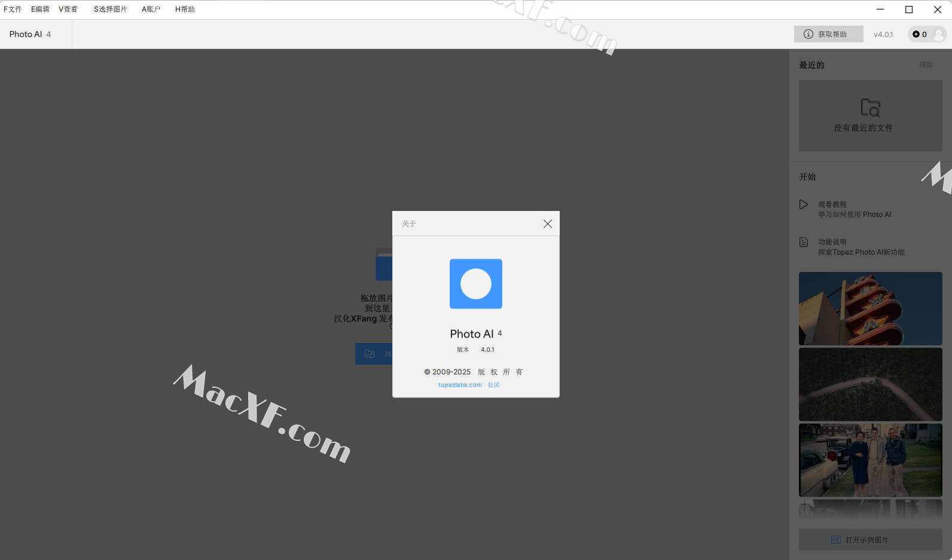This screenshot has width=952, height=560.
Task: Click the 最近的 section heading
Action: [x=811, y=65]
